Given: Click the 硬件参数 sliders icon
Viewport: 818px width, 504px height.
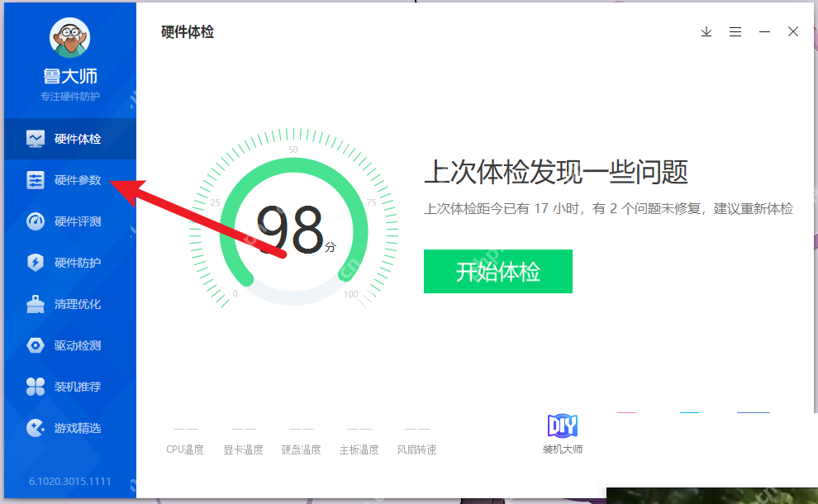Looking at the screenshot, I should pos(36,180).
